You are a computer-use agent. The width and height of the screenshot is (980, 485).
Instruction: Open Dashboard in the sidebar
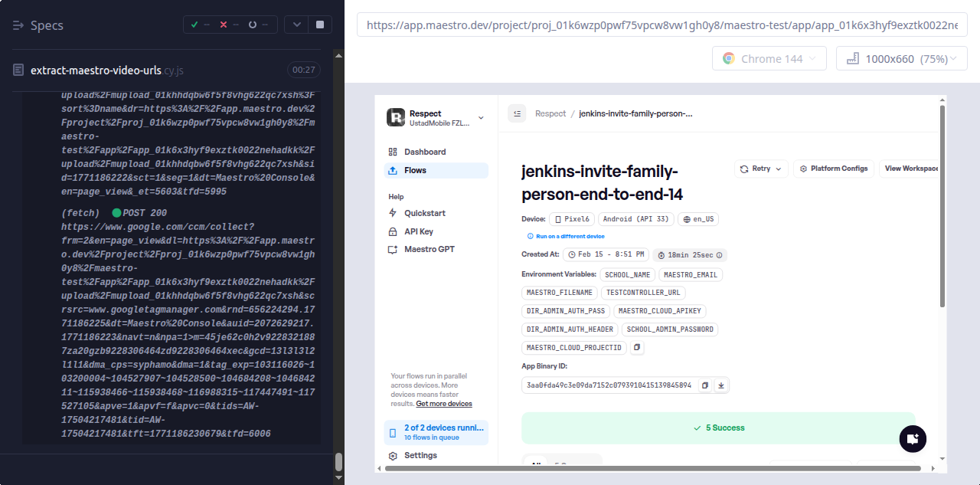[425, 152]
